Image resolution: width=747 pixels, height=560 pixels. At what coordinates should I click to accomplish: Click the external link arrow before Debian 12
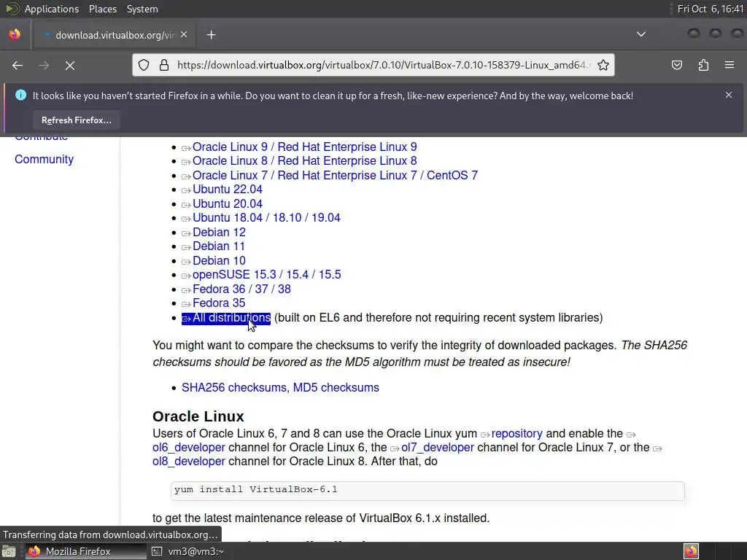(186, 233)
